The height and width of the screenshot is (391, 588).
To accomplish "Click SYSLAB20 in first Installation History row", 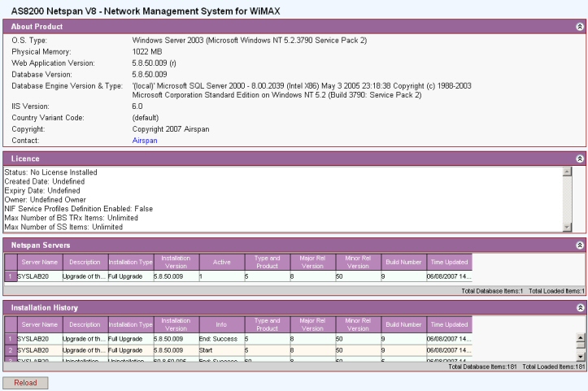I will tap(34, 338).
